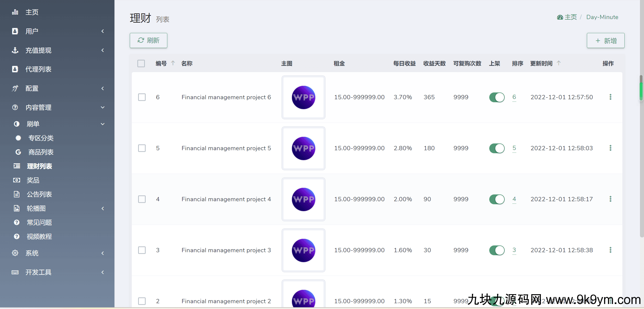The image size is (644, 309).
Task: Click the three-dot actions icon for project 6
Action: 610,97
